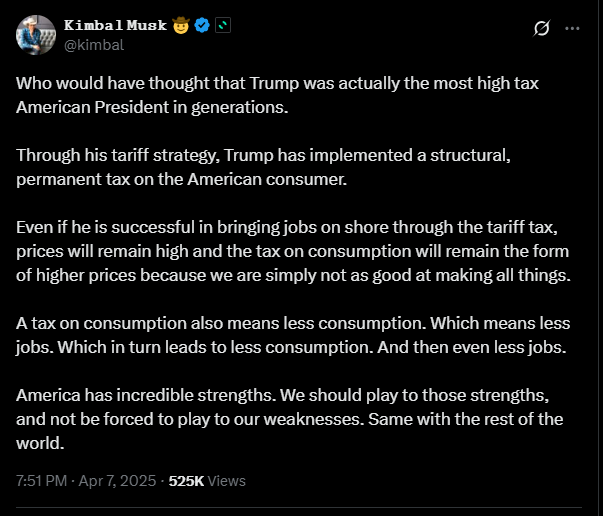Screen dimensions: 603x516
Task: Click the 525K view count number
Action: 186,481
